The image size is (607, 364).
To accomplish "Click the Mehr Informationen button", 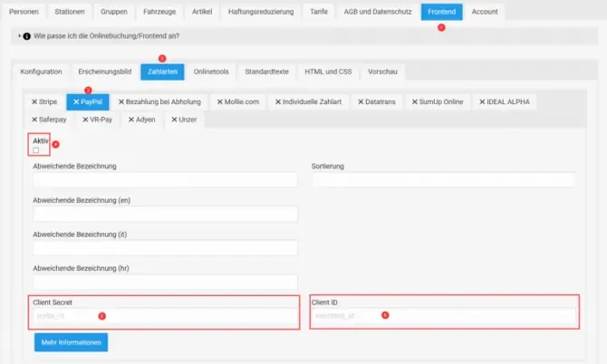I will [x=72, y=342].
